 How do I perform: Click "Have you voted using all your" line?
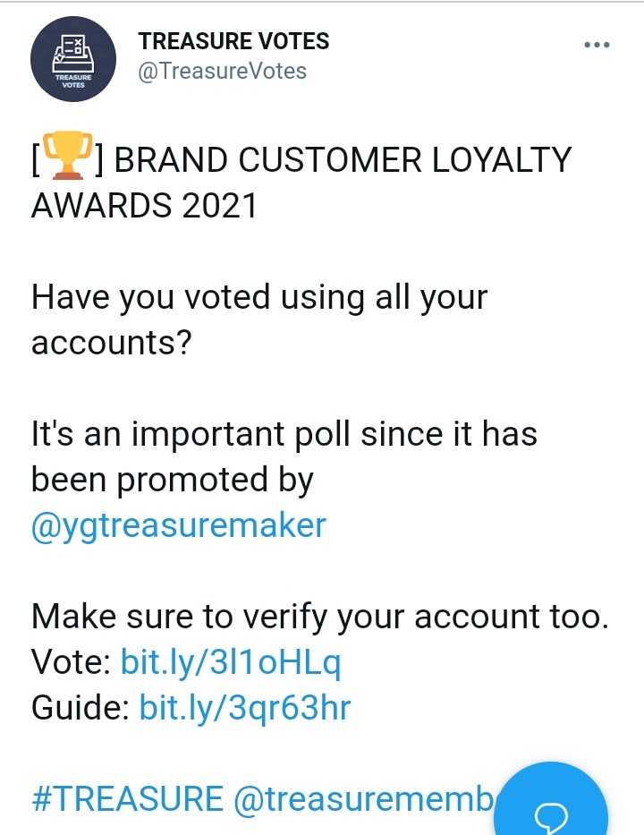coord(259,297)
